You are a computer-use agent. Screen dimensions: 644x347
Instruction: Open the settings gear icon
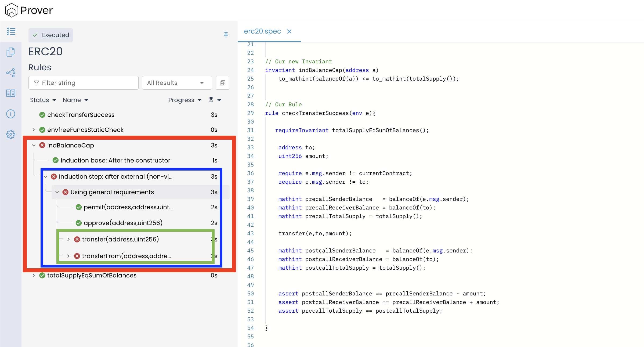pos(11,134)
